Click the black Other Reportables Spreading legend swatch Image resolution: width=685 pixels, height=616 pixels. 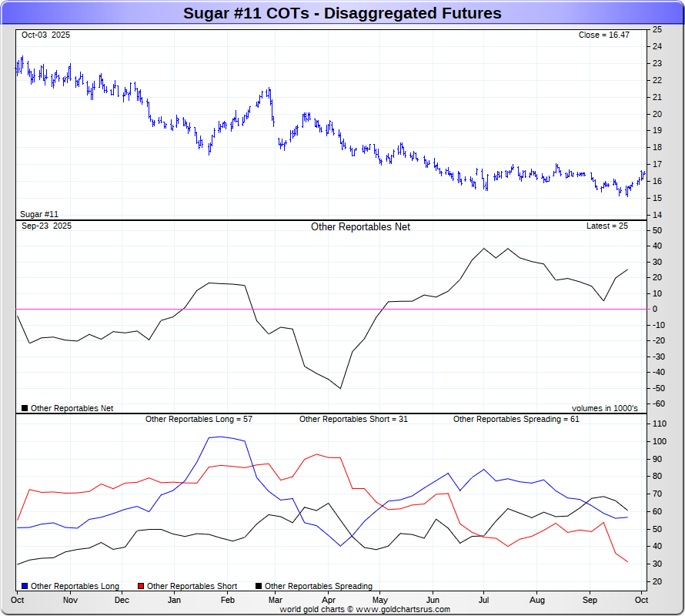[259, 586]
